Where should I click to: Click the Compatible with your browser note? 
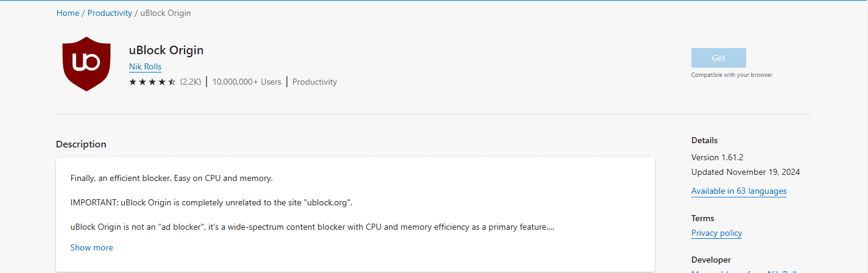732,75
